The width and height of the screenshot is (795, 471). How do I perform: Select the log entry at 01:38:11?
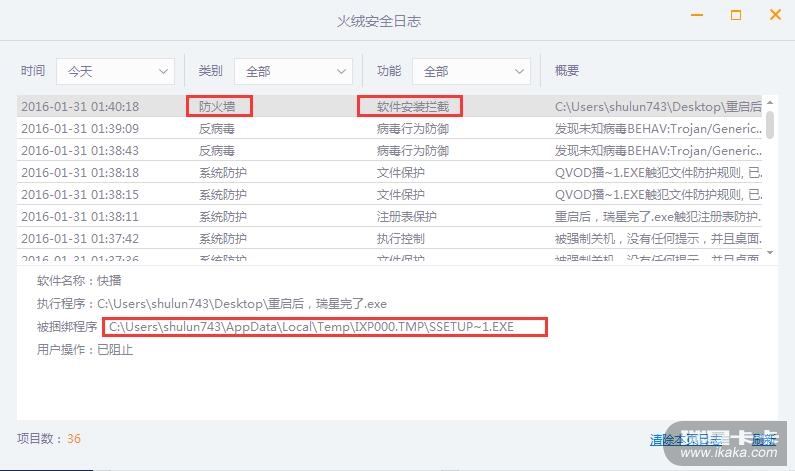point(389,216)
